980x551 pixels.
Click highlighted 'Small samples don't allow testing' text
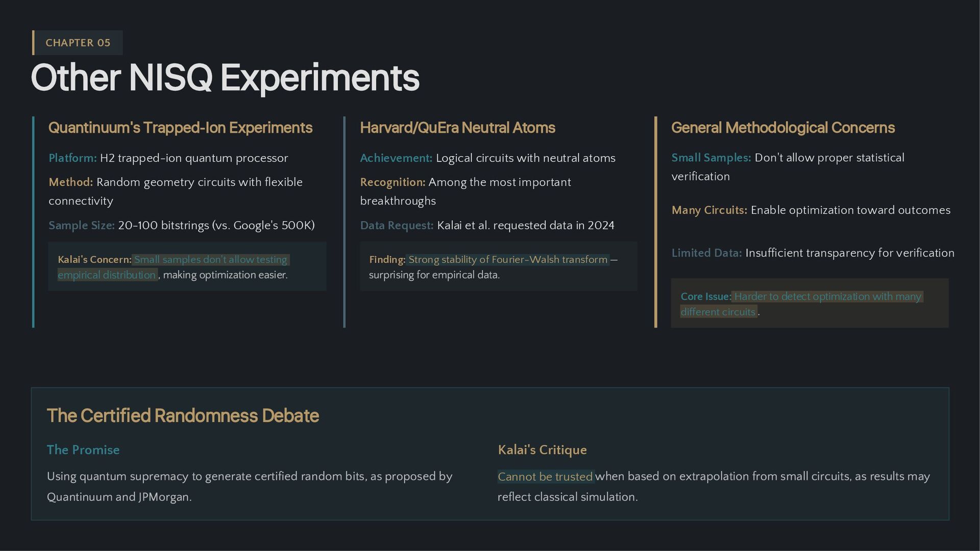(210, 260)
